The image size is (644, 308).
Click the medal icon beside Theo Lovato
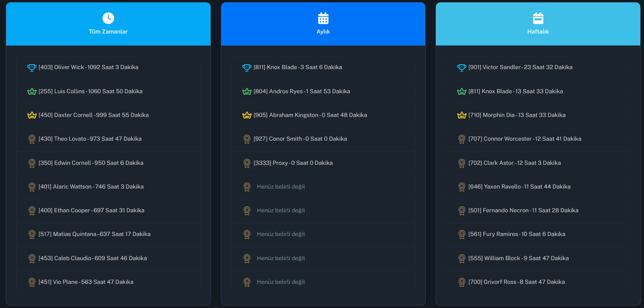click(x=32, y=139)
